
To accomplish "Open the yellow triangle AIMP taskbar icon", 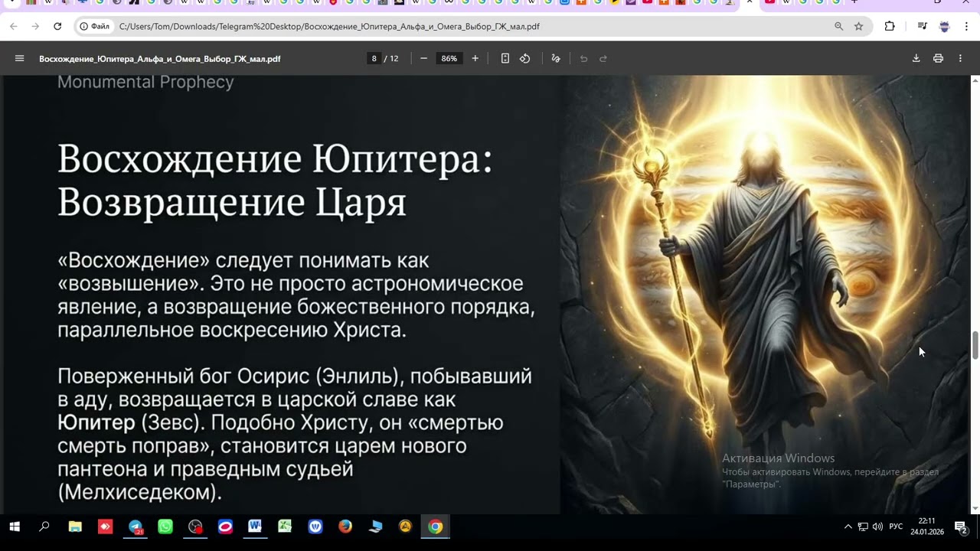I will click(405, 527).
